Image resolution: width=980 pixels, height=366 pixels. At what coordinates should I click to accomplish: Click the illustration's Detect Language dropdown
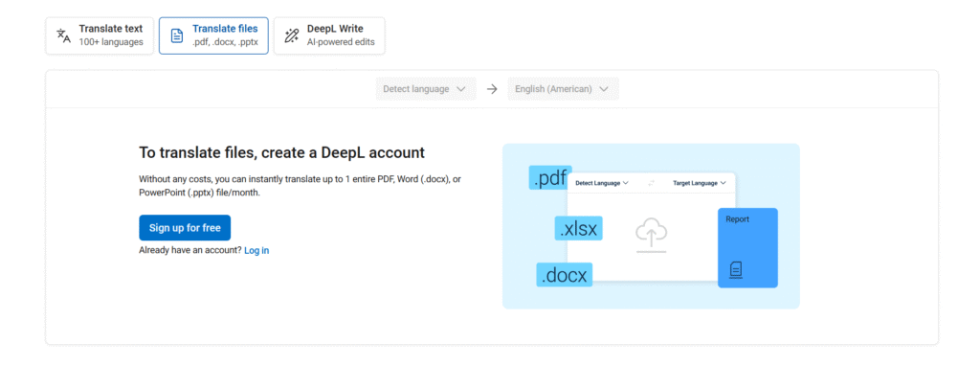[602, 183]
